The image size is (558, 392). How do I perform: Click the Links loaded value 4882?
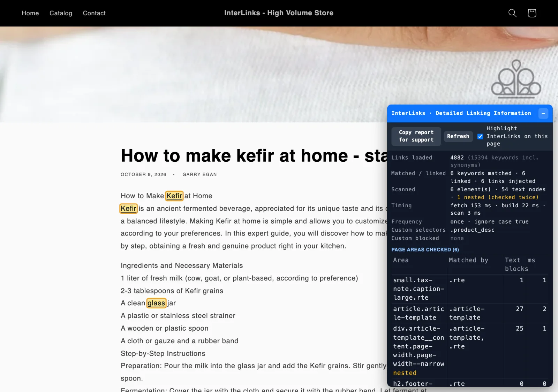[x=457, y=157]
